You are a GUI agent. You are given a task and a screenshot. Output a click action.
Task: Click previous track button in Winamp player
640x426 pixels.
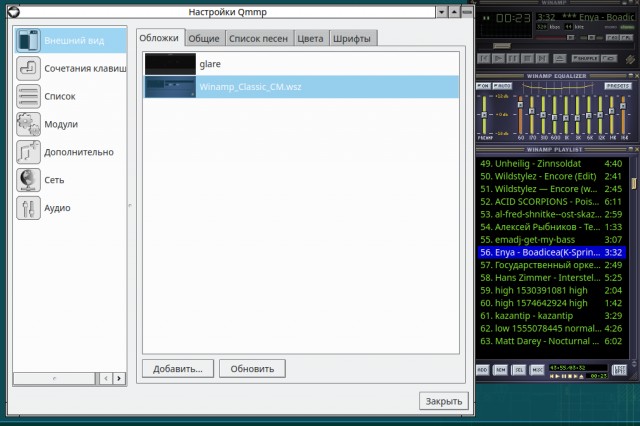[484, 58]
